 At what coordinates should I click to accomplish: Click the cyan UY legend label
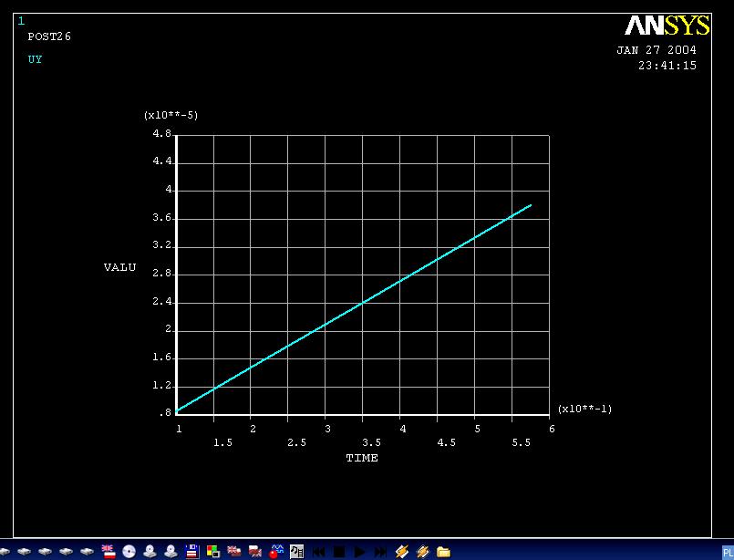(x=36, y=59)
